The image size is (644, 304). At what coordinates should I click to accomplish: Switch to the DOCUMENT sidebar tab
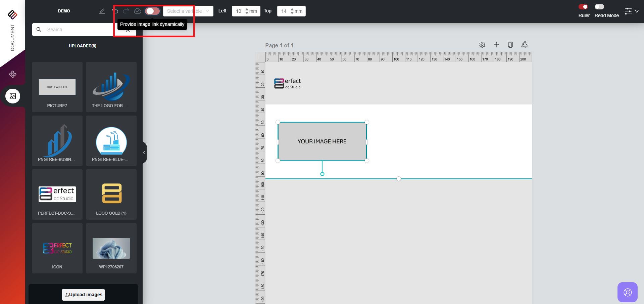click(x=12, y=37)
